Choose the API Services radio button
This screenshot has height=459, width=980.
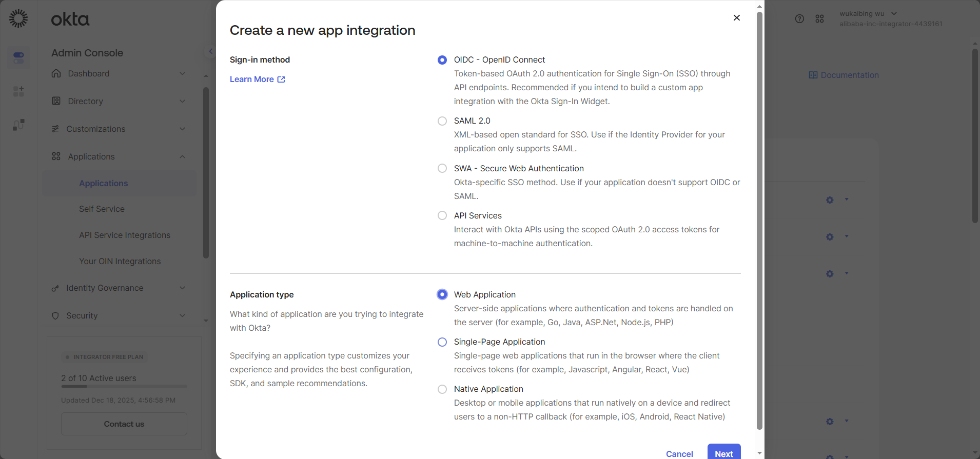tap(442, 215)
